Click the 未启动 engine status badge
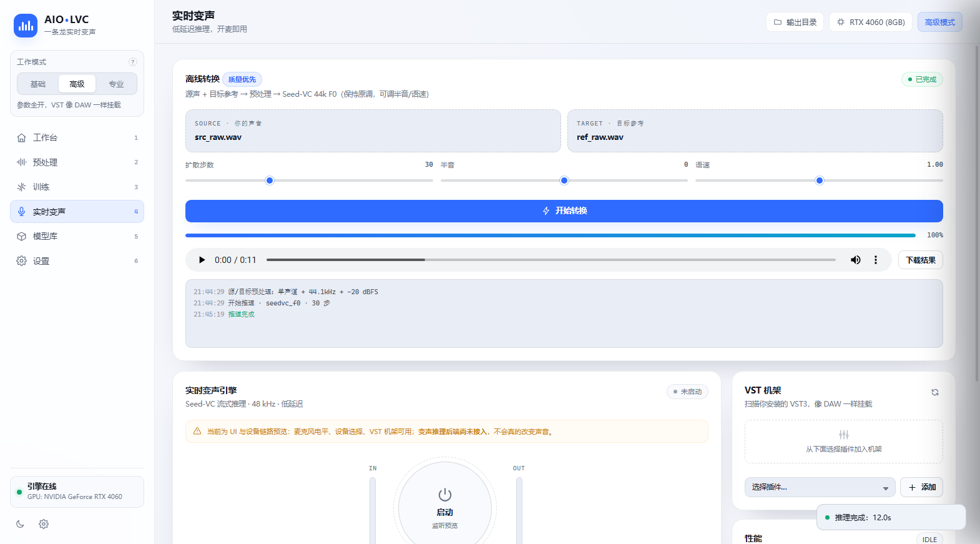The image size is (980, 544). (687, 392)
